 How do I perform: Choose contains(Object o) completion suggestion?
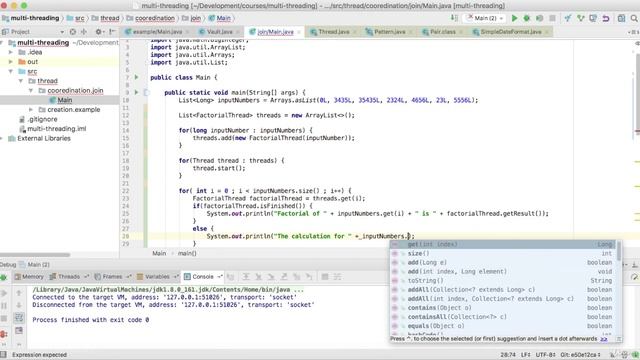pyautogui.click(x=503, y=308)
